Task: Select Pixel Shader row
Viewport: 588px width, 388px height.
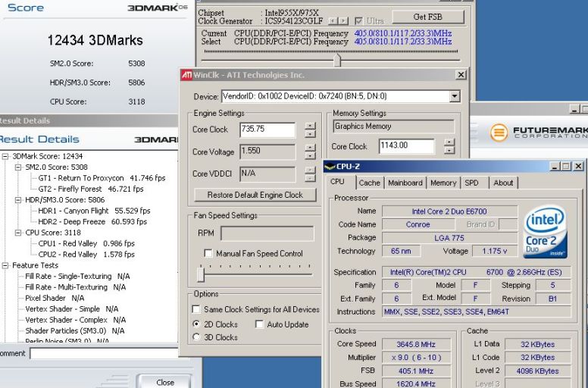Action: point(55,298)
